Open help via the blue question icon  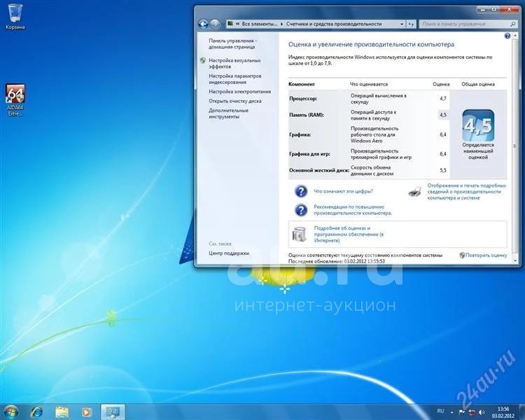(x=507, y=36)
